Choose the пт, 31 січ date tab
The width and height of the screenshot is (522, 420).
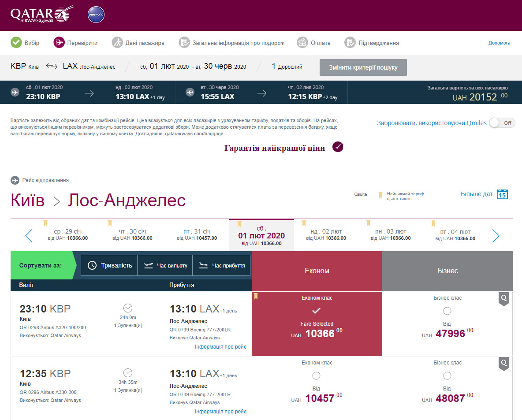[x=197, y=234]
